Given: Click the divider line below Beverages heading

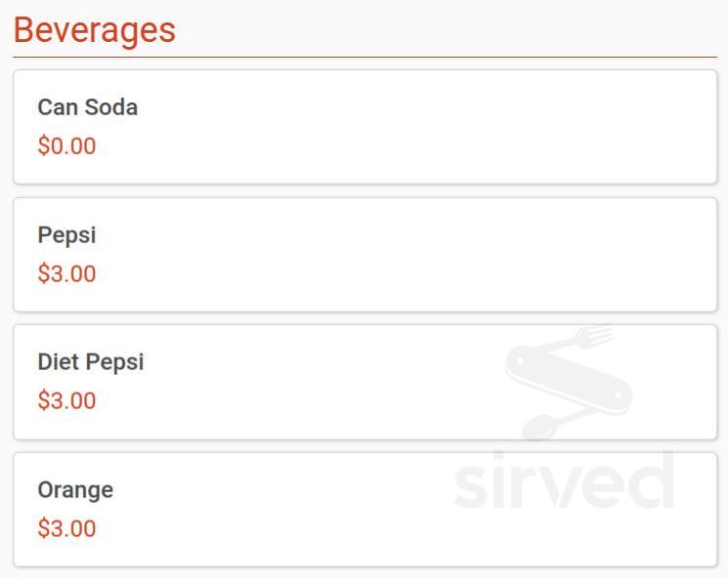Looking at the screenshot, I should tap(364, 57).
